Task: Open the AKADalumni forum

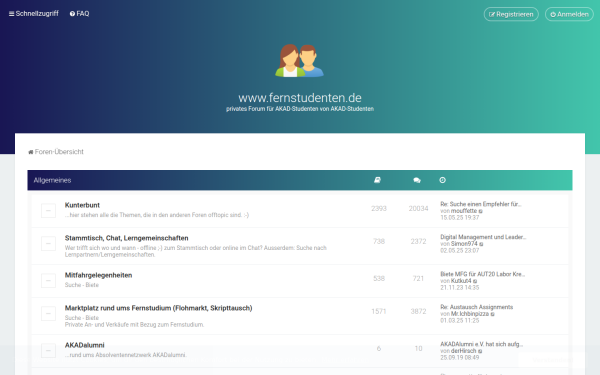Action: click(85, 345)
